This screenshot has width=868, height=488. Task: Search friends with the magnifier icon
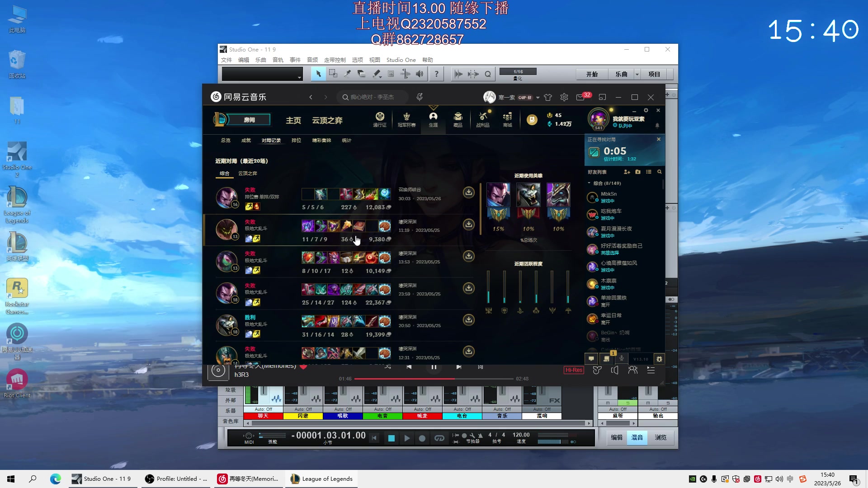pyautogui.click(x=660, y=172)
